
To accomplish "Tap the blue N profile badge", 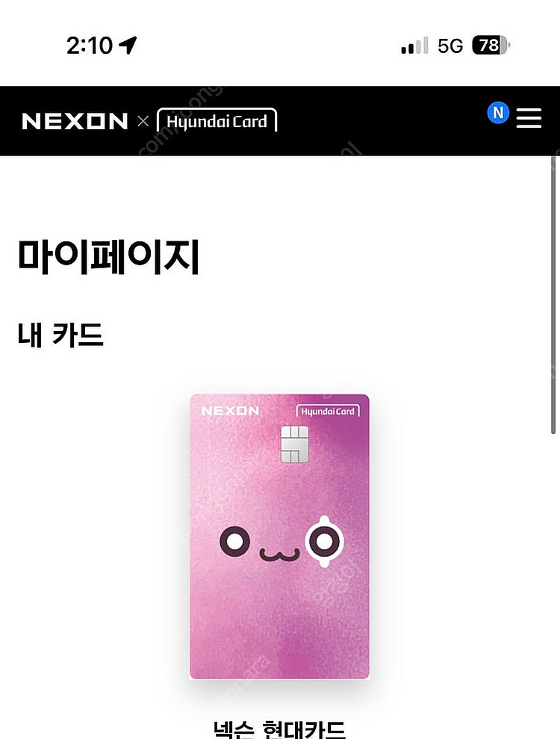I will (x=498, y=113).
